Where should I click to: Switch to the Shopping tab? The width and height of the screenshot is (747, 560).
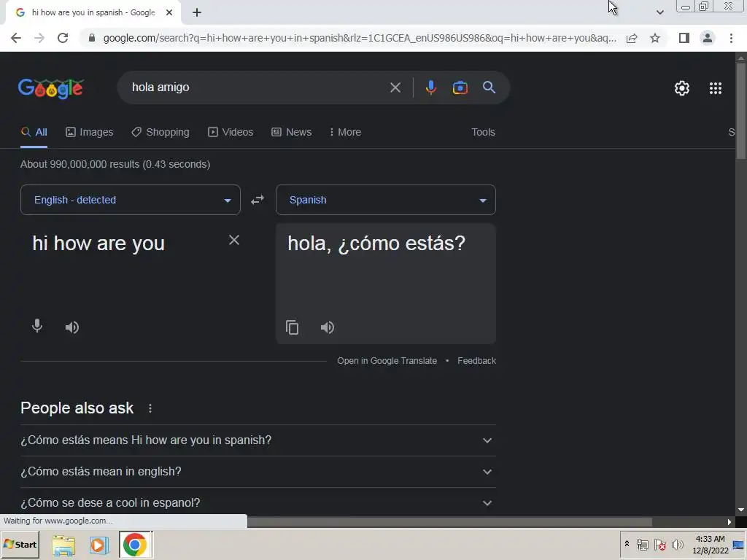pyautogui.click(x=160, y=133)
